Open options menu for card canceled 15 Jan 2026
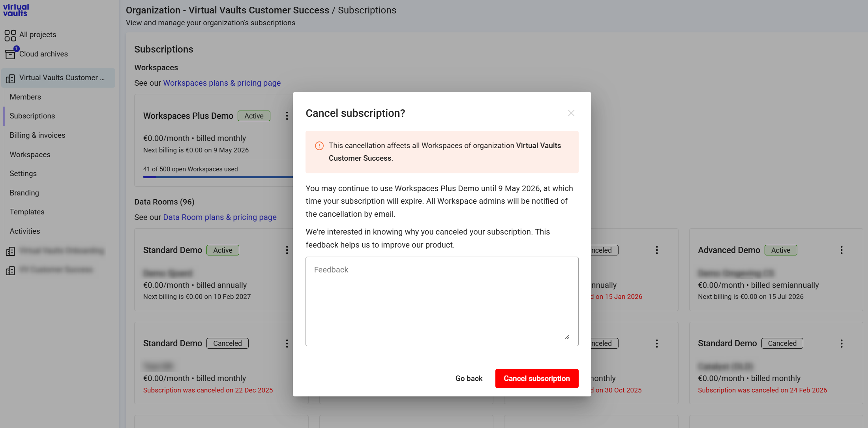The width and height of the screenshot is (868, 428). coord(657,250)
